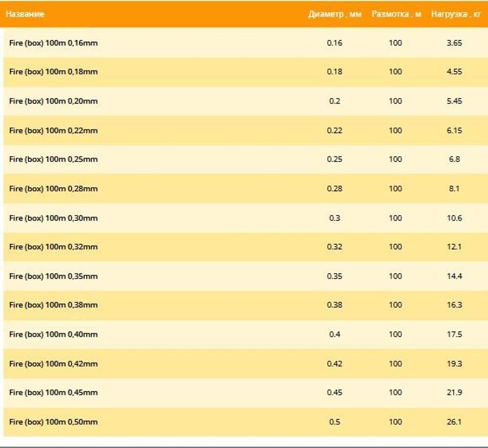Click diameter value 0.45
This screenshot has height=448, width=488.
(335, 392)
